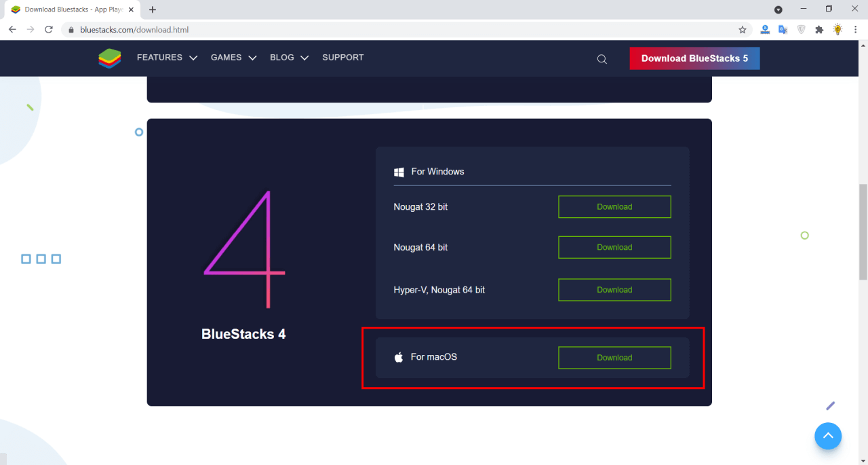Download BlueStacks 4 for macOS

click(x=614, y=358)
